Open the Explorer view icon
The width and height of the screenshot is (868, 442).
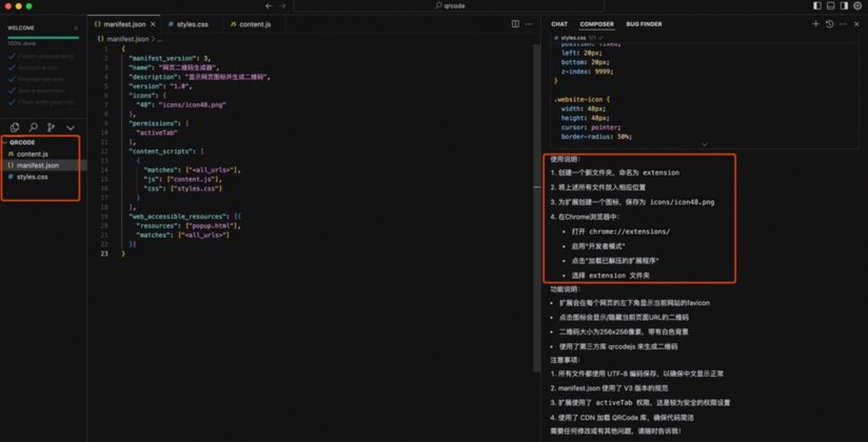[x=15, y=127]
